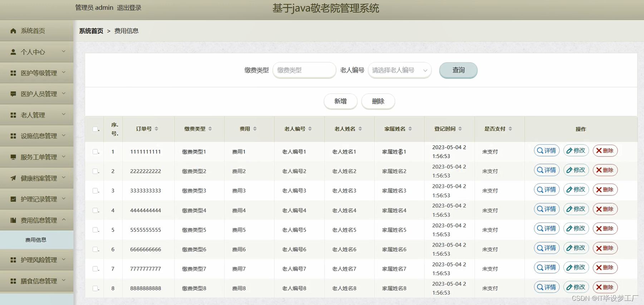
Task: Check the row 7 checkbox
Action: point(95,269)
